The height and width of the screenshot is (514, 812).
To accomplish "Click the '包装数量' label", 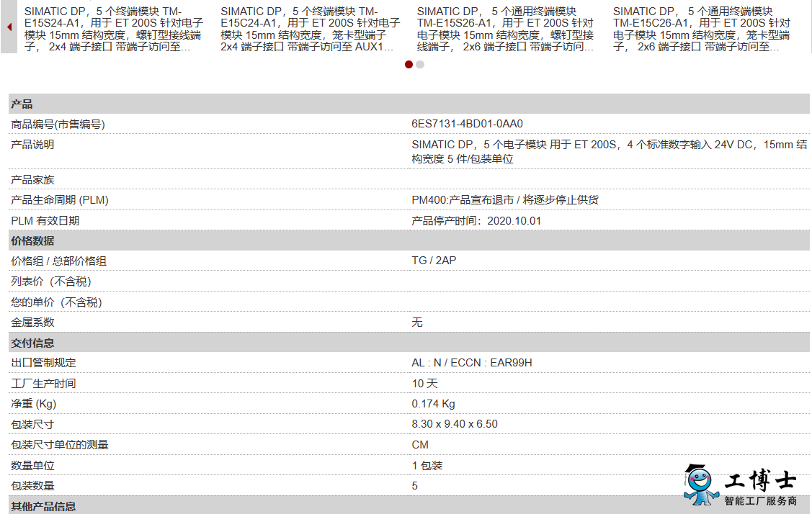I will 32,485.
